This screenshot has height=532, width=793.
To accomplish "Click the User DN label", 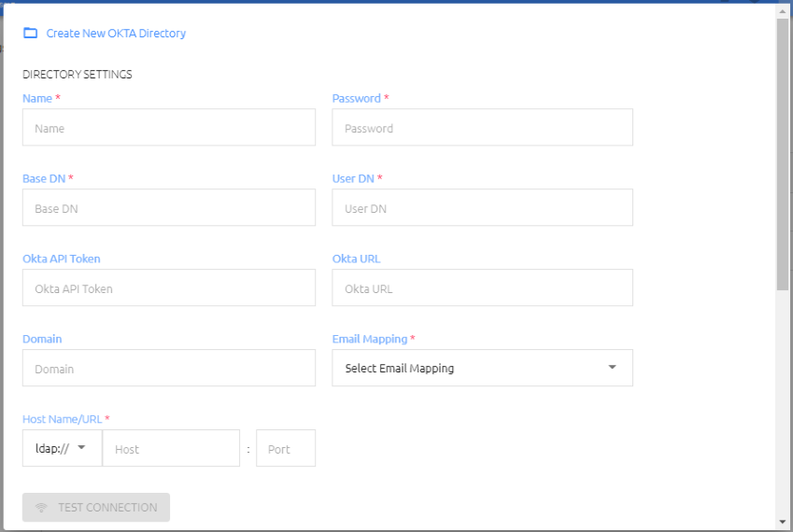I will pyautogui.click(x=353, y=179).
